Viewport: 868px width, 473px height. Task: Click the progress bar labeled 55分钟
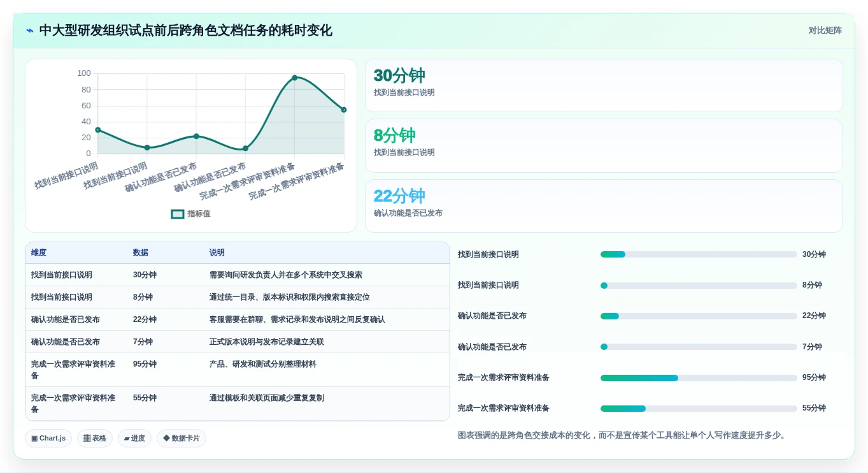click(x=699, y=409)
